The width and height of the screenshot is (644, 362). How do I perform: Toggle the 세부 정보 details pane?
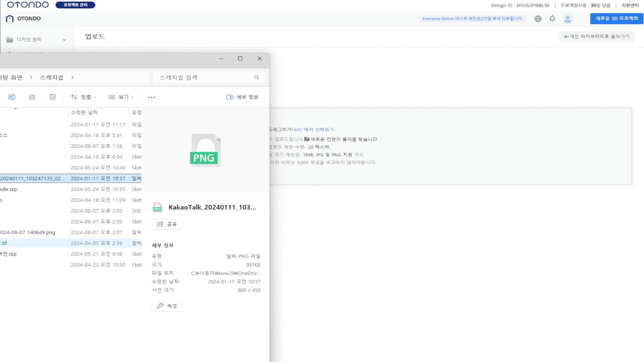point(242,97)
